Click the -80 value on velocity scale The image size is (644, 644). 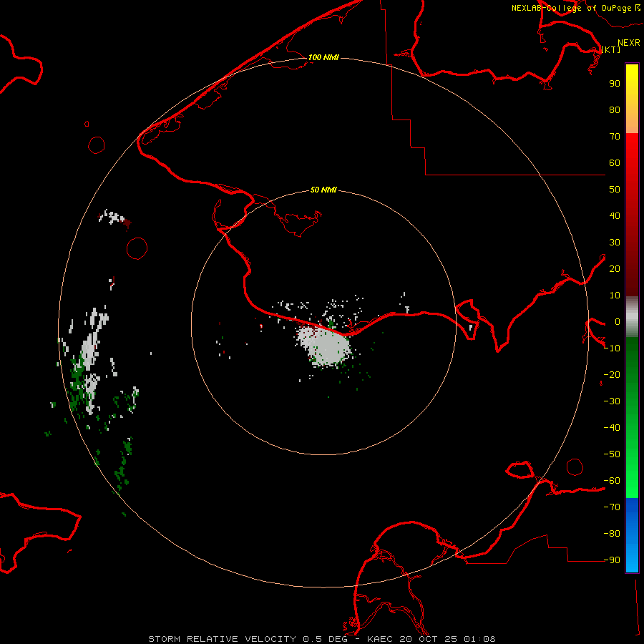pyautogui.click(x=612, y=534)
